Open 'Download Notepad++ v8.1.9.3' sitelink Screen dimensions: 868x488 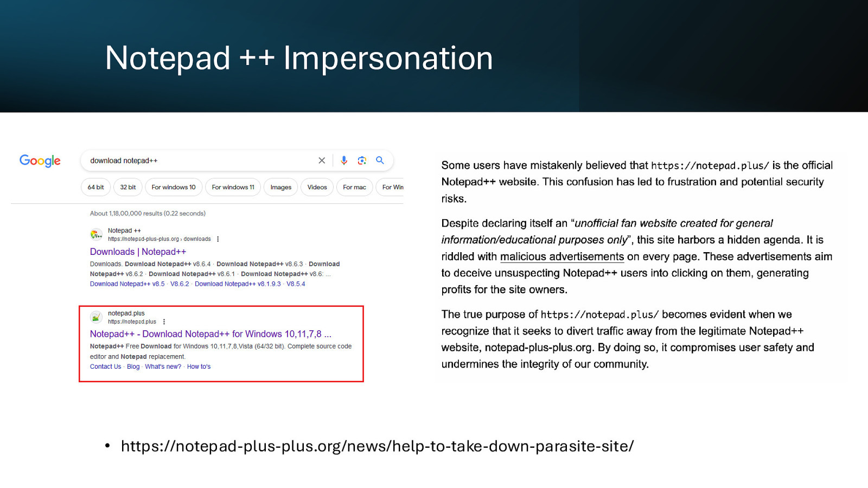(238, 284)
